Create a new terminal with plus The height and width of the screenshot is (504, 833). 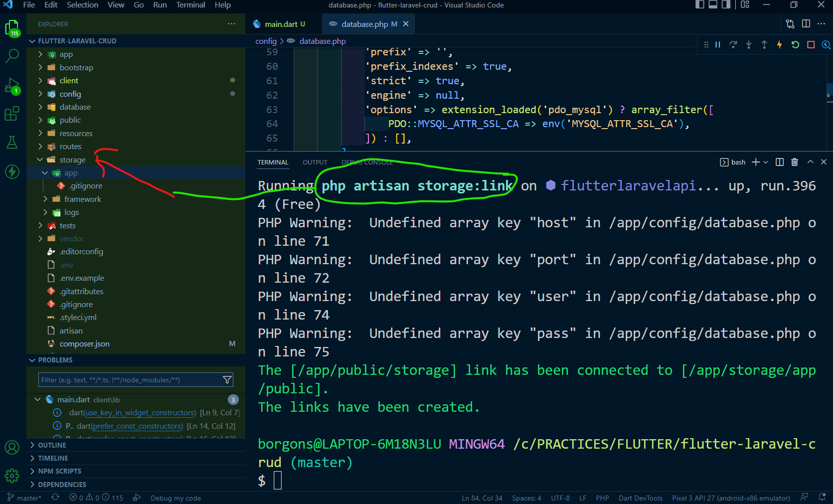756,162
